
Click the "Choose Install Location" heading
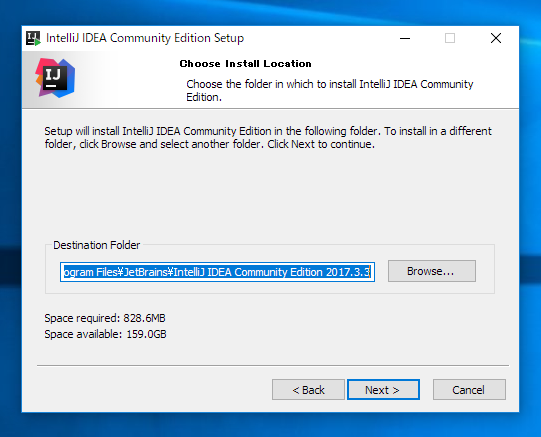(x=245, y=64)
